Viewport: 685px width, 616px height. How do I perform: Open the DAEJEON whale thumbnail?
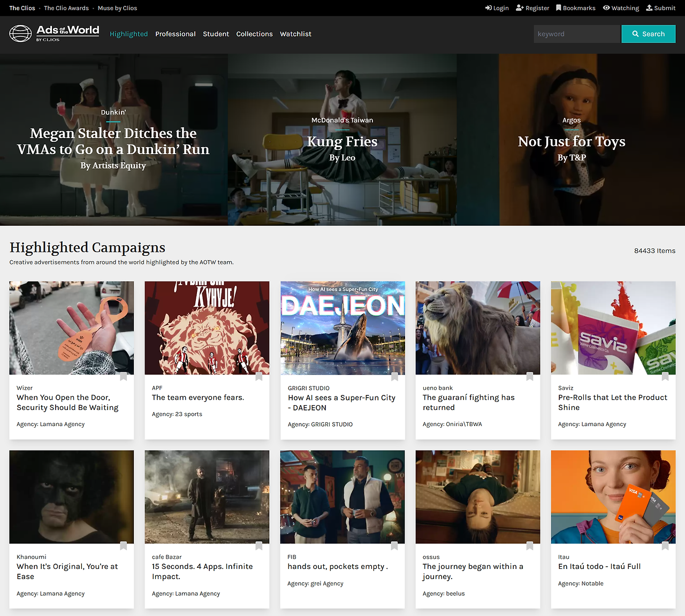[x=342, y=328]
